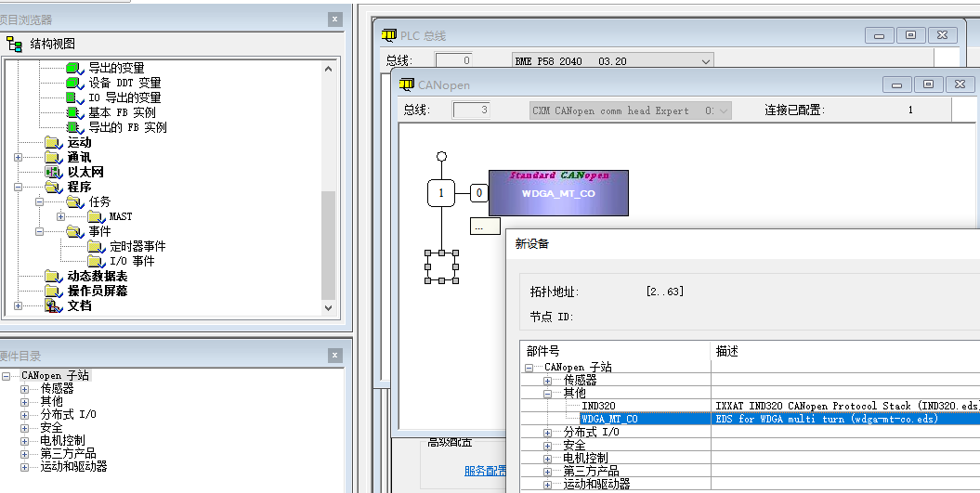This screenshot has width=980, height=493.
Task: Select the 设备 DDT 变量 icon
Action: (x=75, y=83)
